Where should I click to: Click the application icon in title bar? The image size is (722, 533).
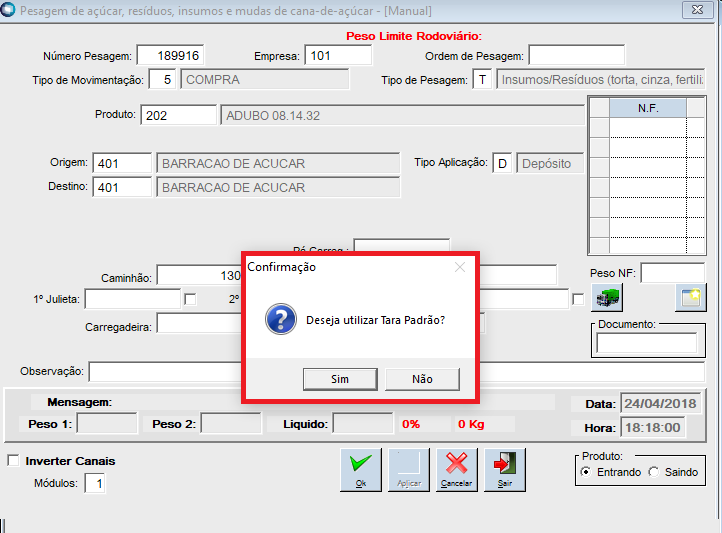(x=7, y=10)
